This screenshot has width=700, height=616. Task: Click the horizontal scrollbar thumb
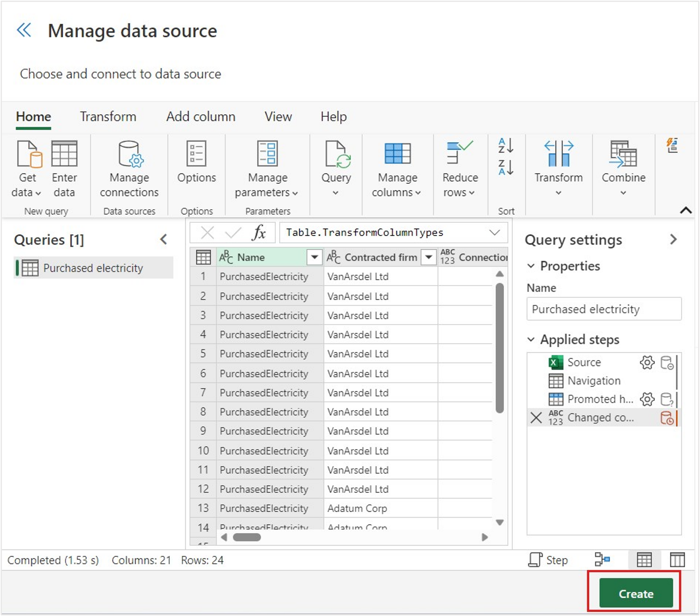click(x=247, y=537)
